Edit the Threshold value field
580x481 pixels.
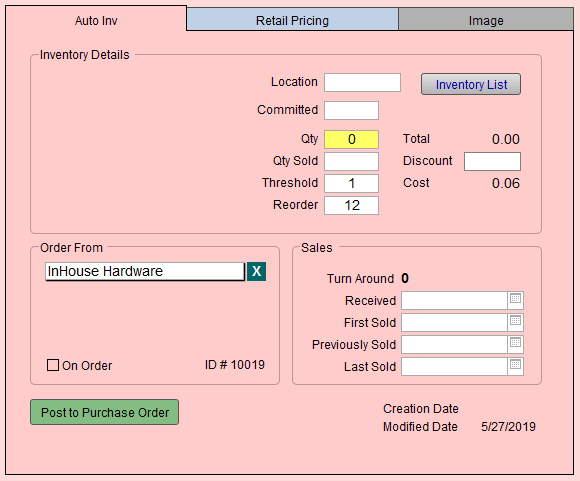[351, 183]
